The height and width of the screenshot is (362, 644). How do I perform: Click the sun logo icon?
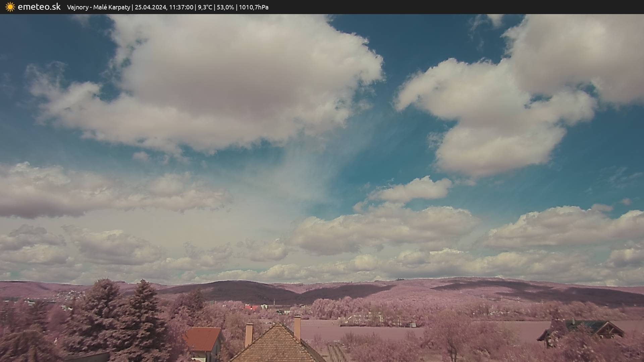click(10, 7)
